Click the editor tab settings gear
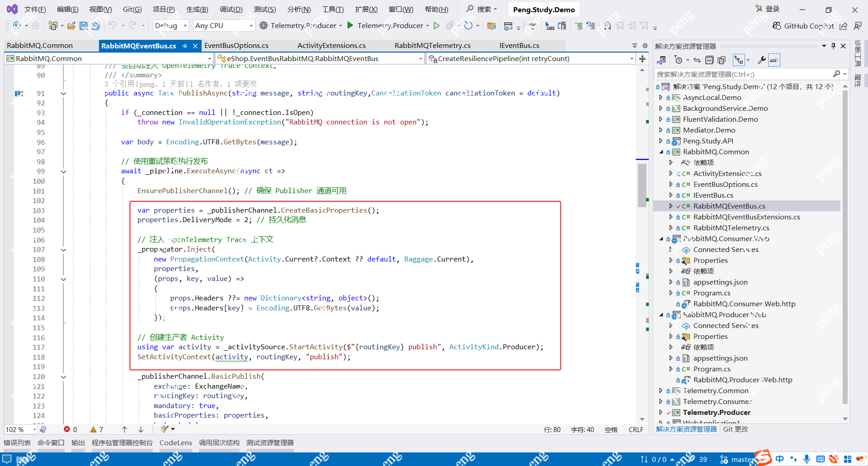 645,46
